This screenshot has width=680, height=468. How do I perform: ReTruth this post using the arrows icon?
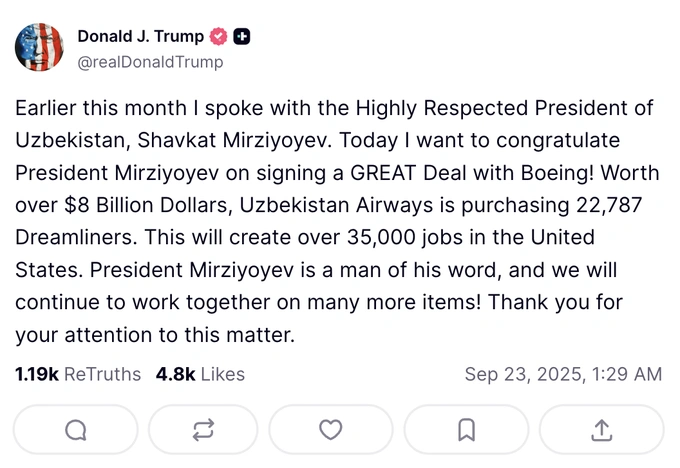[x=203, y=429]
